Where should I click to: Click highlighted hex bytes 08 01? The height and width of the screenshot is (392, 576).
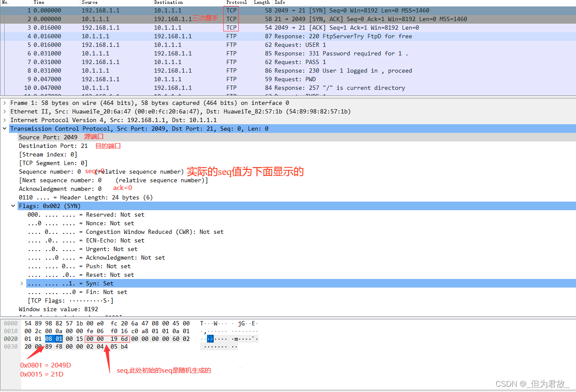point(54,339)
